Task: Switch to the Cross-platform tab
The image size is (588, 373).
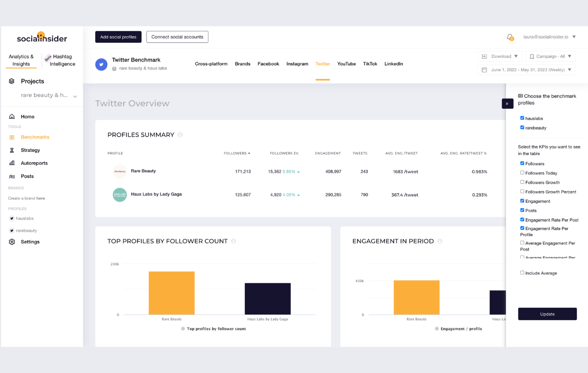Action: pyautogui.click(x=211, y=64)
